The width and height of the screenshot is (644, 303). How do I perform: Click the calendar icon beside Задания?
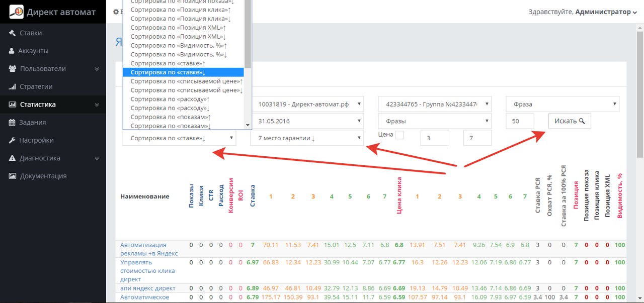pos(12,123)
